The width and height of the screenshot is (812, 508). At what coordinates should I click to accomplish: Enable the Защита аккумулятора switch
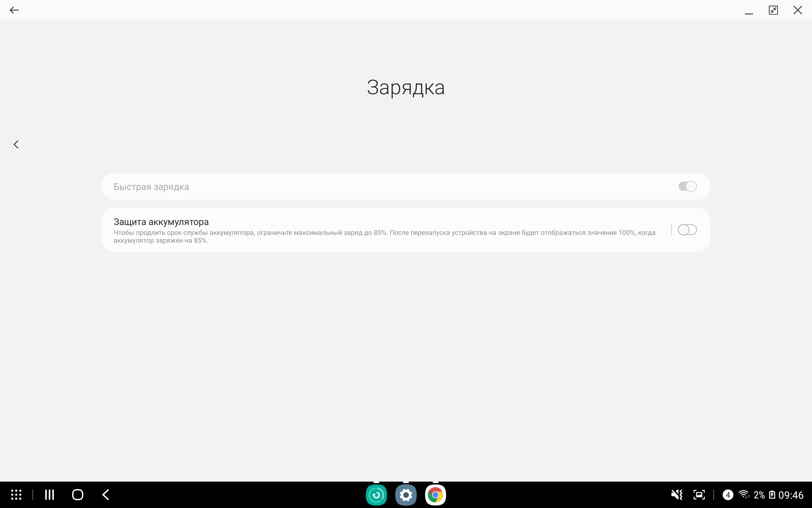point(687,230)
